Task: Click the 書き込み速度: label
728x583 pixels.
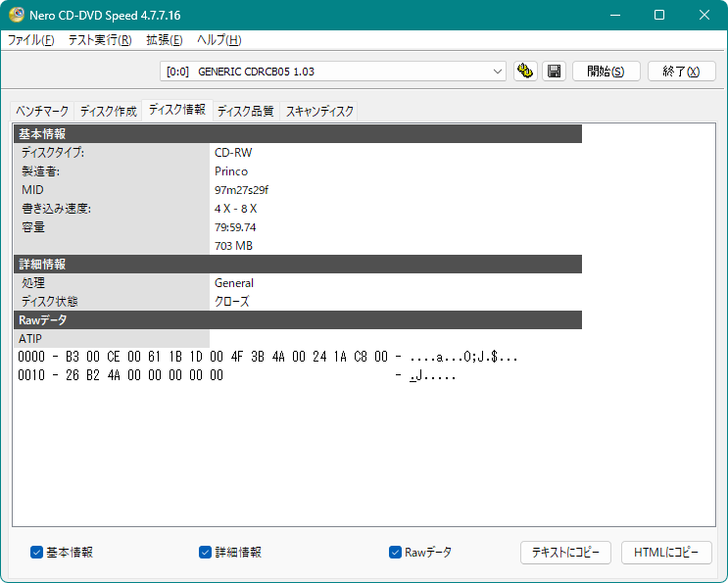Action: (56, 209)
